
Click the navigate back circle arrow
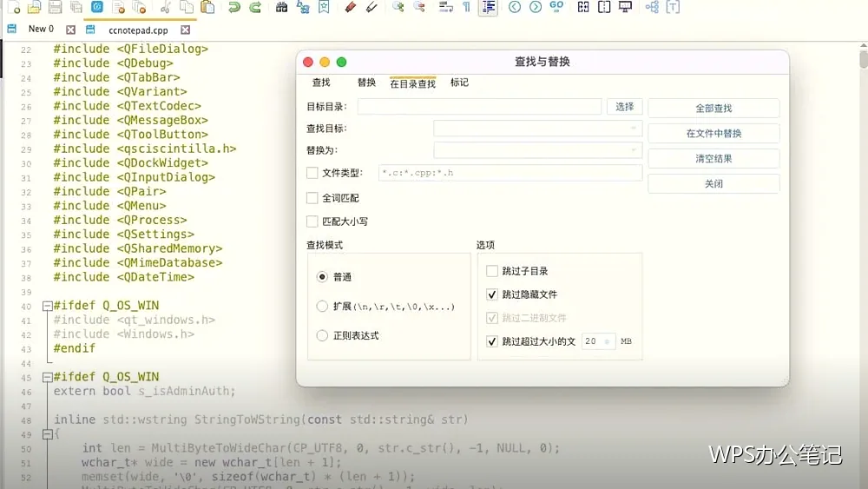pos(515,7)
